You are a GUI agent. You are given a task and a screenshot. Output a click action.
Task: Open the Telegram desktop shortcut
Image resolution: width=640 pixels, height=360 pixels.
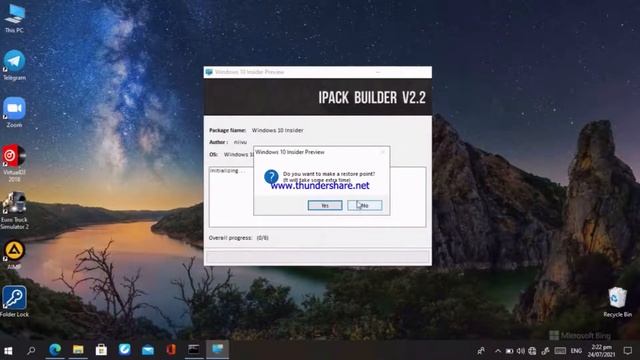tap(14, 65)
